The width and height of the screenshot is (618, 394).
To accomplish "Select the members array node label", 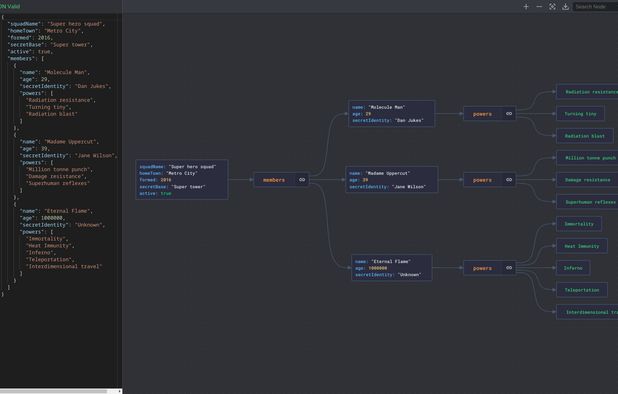I will coord(274,180).
